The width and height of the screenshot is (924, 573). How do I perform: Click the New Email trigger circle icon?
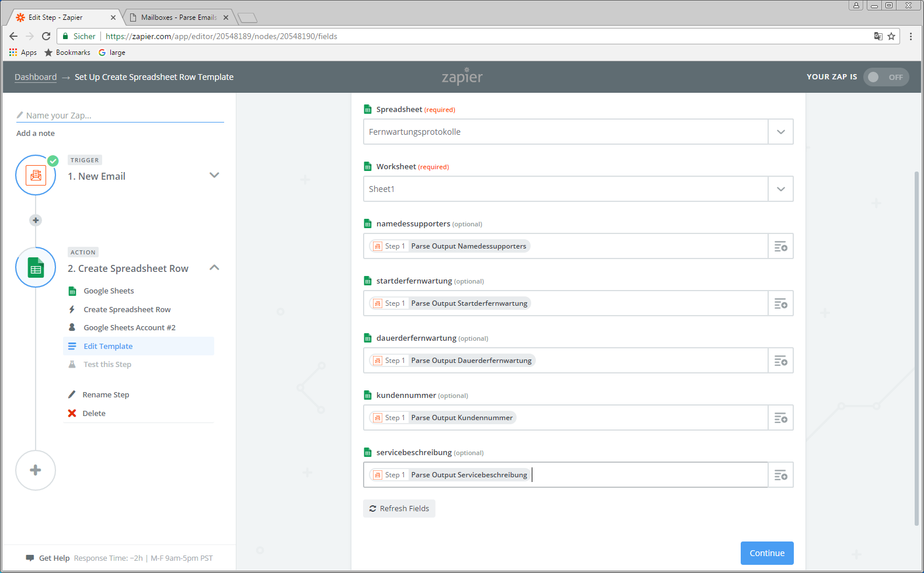pyautogui.click(x=36, y=175)
